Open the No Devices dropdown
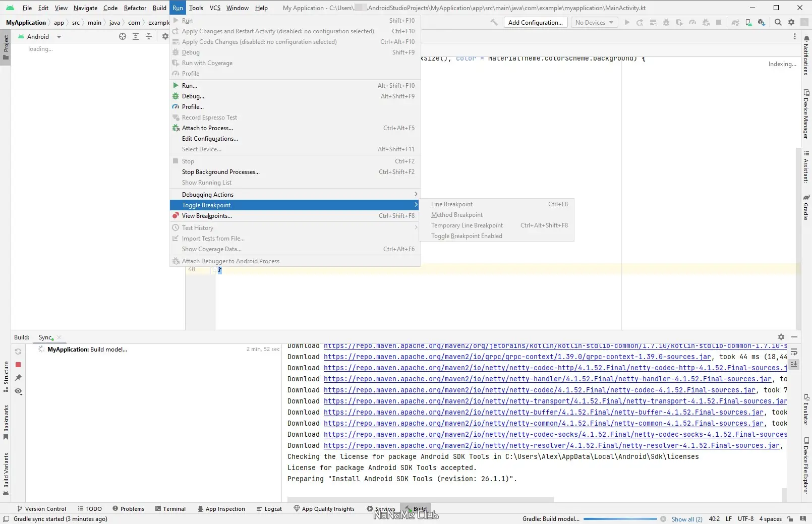812x524 pixels. point(595,22)
